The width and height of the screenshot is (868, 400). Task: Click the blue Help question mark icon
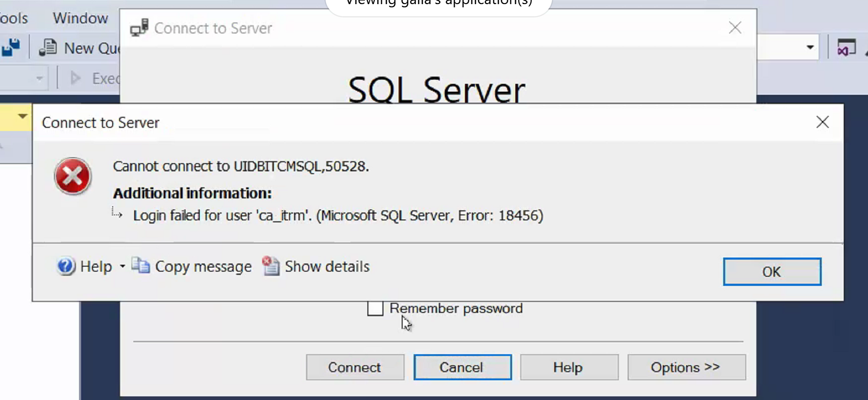click(x=66, y=266)
